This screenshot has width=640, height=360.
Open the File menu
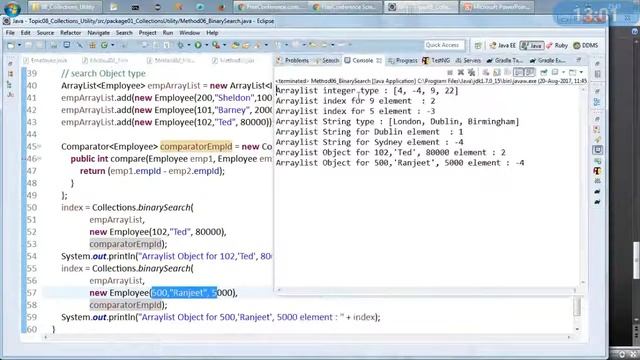tap(10, 33)
